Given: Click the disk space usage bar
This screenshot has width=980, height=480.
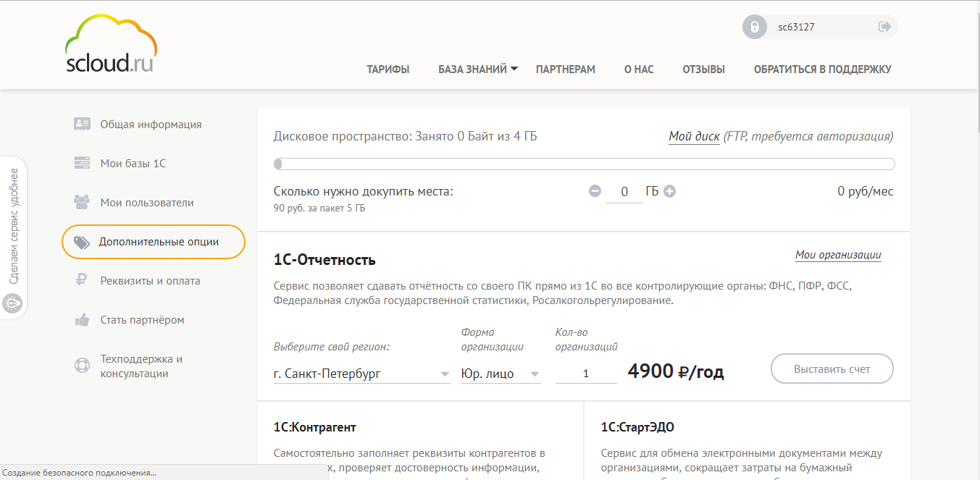Looking at the screenshot, I should (585, 164).
